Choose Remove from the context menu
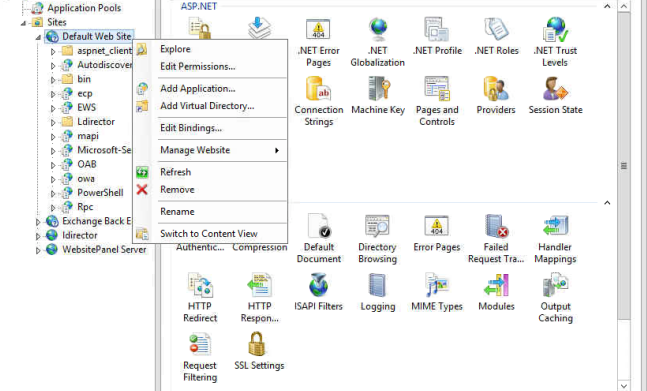Viewport: 647px width, 391px height. tap(210, 190)
